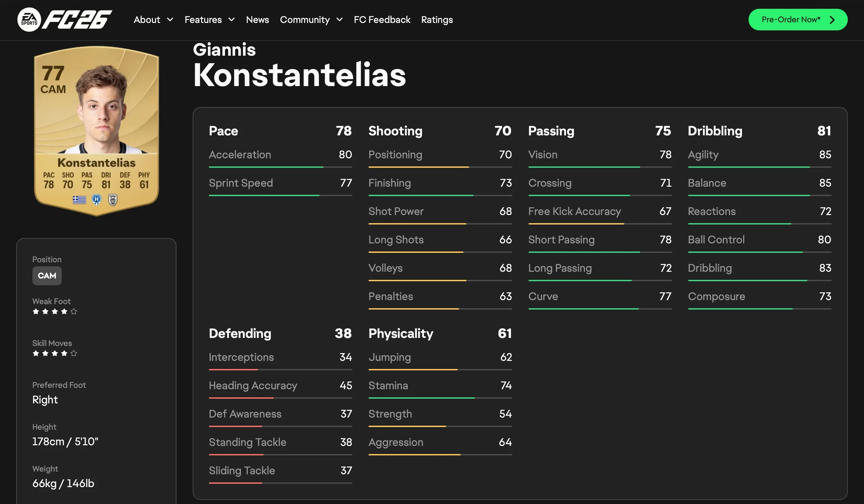Click the CAM position badge
This screenshot has width=864, height=504.
coord(47,276)
